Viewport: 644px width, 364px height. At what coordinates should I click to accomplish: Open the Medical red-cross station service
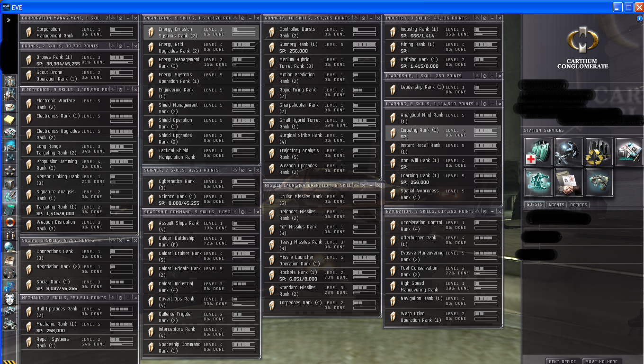click(x=538, y=152)
